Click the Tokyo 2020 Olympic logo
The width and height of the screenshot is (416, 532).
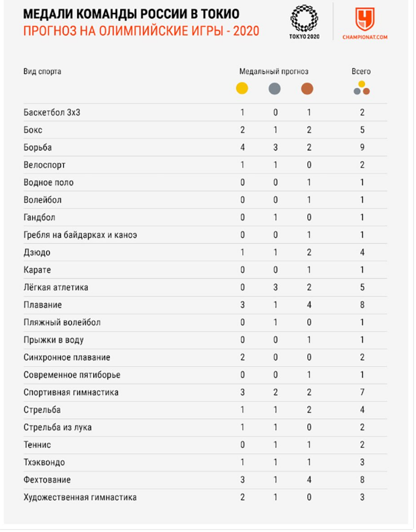[x=304, y=21]
